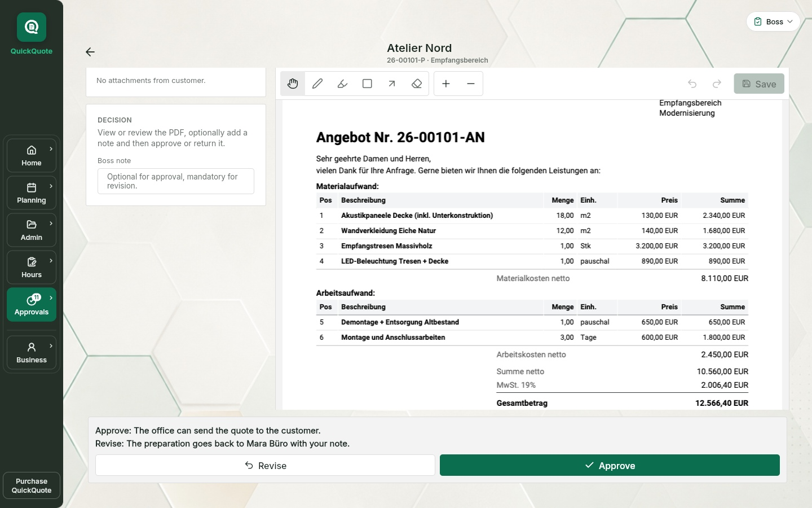Go back using the left arrow
Image resolution: width=812 pixels, height=508 pixels.
pyautogui.click(x=90, y=52)
